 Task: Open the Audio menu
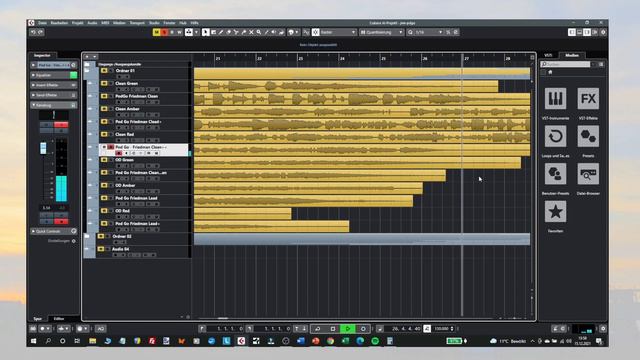click(92, 23)
